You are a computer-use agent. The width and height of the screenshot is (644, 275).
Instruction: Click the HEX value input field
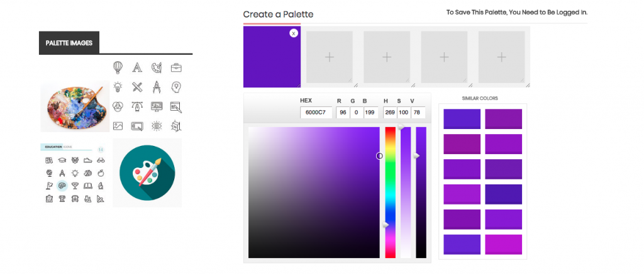[x=316, y=113]
